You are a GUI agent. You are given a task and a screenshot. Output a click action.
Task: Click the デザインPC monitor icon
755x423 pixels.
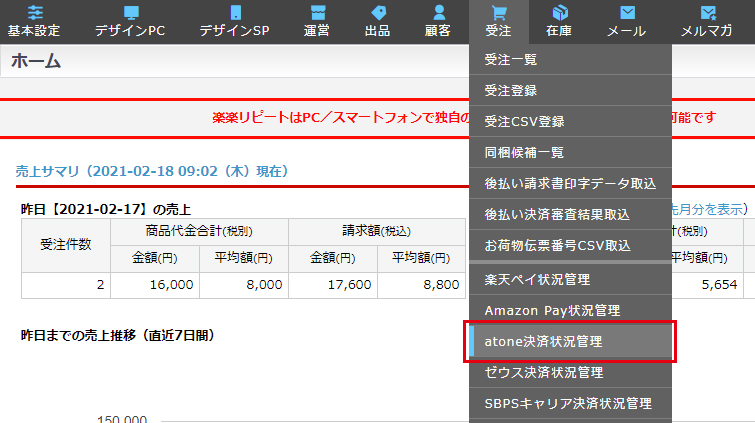click(x=131, y=12)
